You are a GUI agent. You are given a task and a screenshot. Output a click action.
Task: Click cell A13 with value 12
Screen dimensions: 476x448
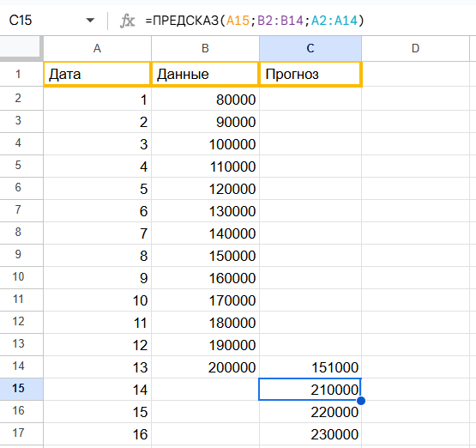pyautogui.click(x=97, y=345)
